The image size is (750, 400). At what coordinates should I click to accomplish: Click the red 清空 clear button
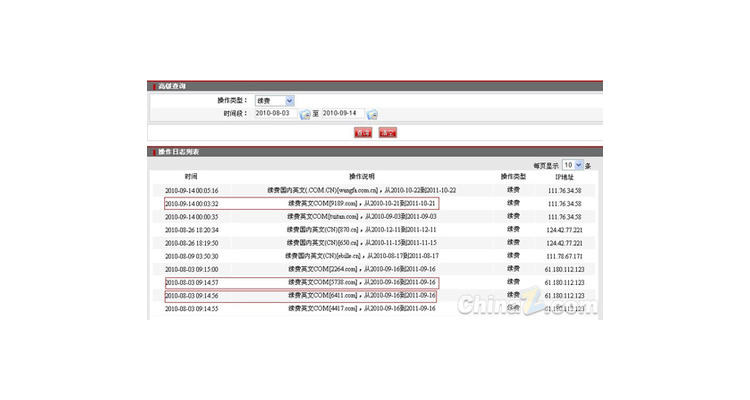(387, 133)
